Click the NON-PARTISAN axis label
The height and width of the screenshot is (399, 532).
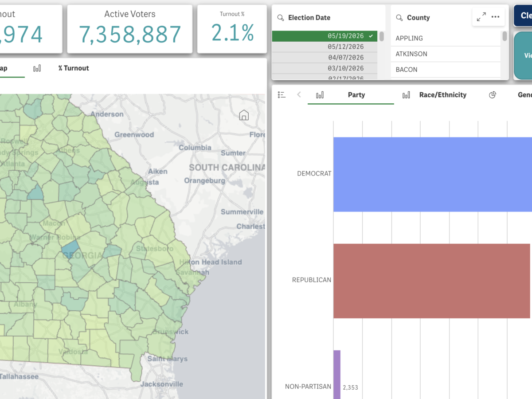tap(308, 387)
